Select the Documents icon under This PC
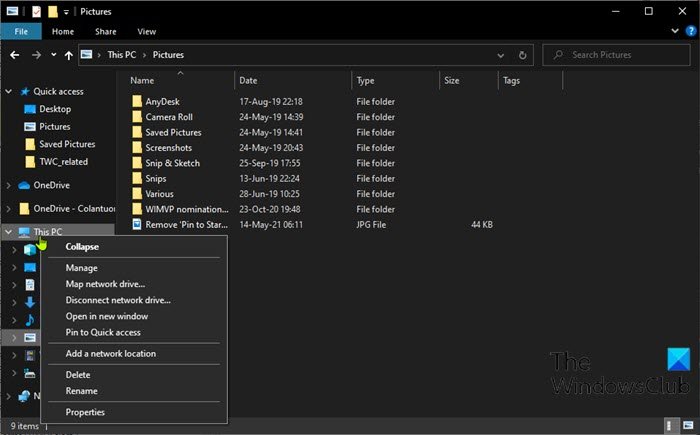700x435 pixels. (x=30, y=285)
